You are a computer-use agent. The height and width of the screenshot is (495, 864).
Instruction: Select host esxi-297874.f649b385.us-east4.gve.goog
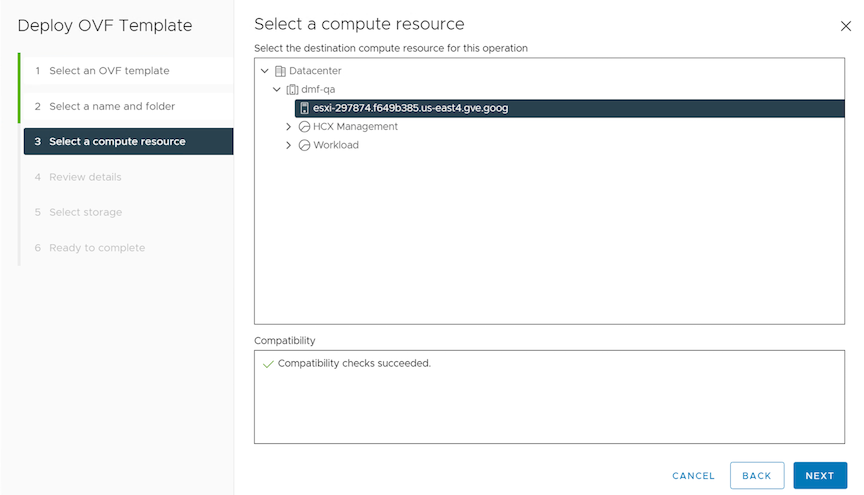pos(569,108)
